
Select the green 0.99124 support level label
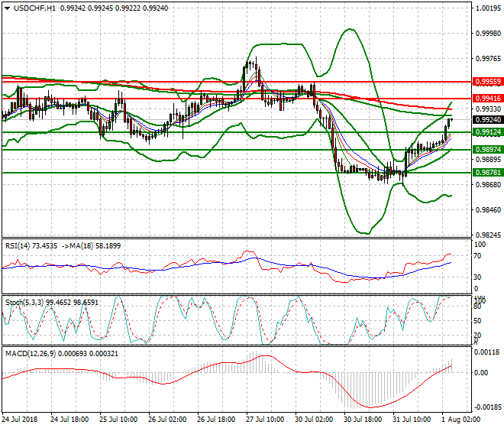(x=488, y=132)
